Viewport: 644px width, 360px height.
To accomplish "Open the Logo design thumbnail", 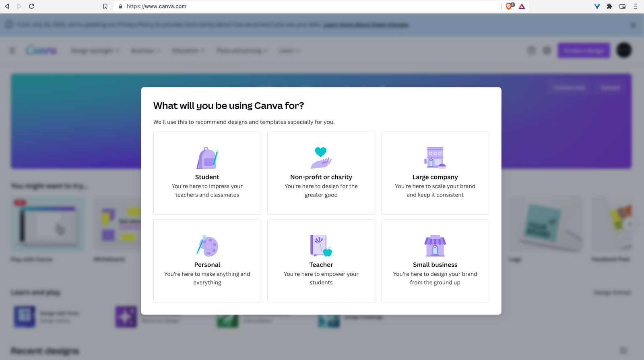I will 545,224.
